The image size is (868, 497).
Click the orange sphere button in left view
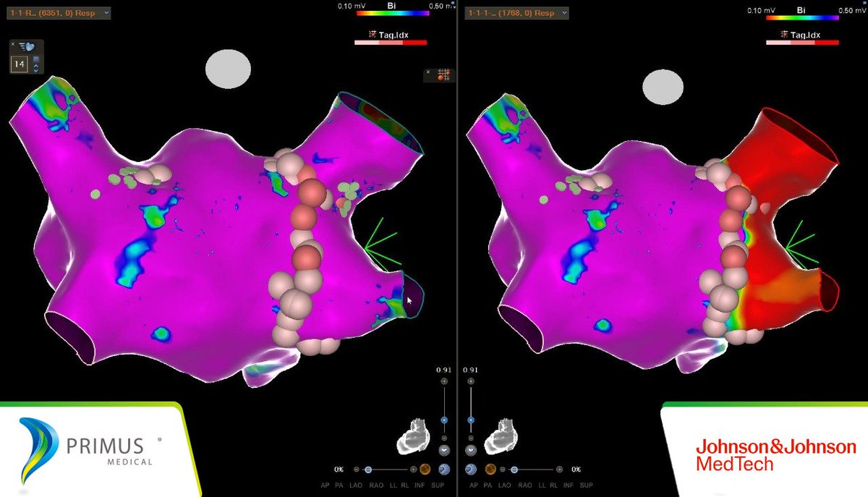425,469
